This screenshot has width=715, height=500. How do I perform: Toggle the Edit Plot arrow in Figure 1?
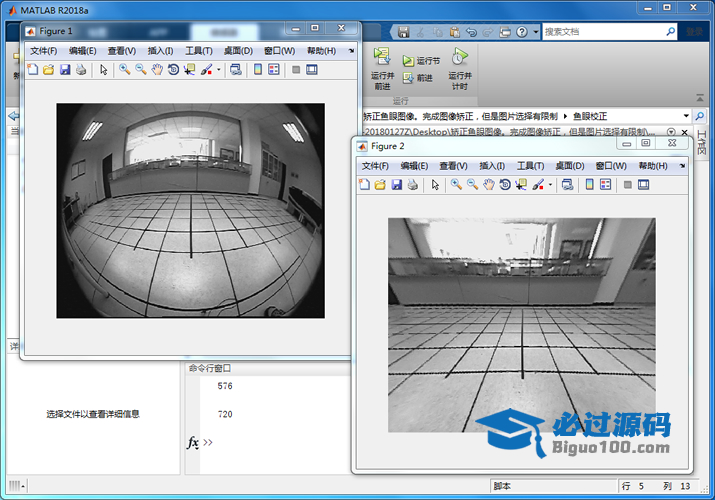(103, 70)
